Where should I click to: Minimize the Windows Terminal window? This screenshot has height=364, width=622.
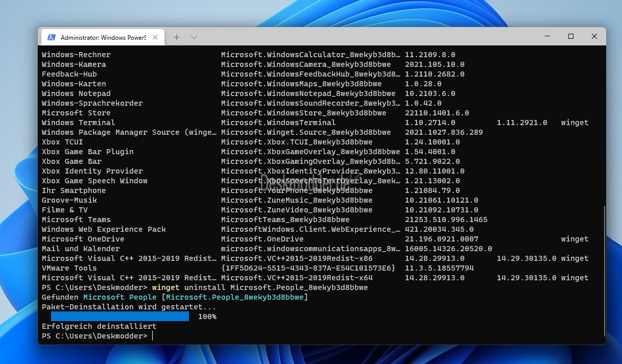pos(547,36)
